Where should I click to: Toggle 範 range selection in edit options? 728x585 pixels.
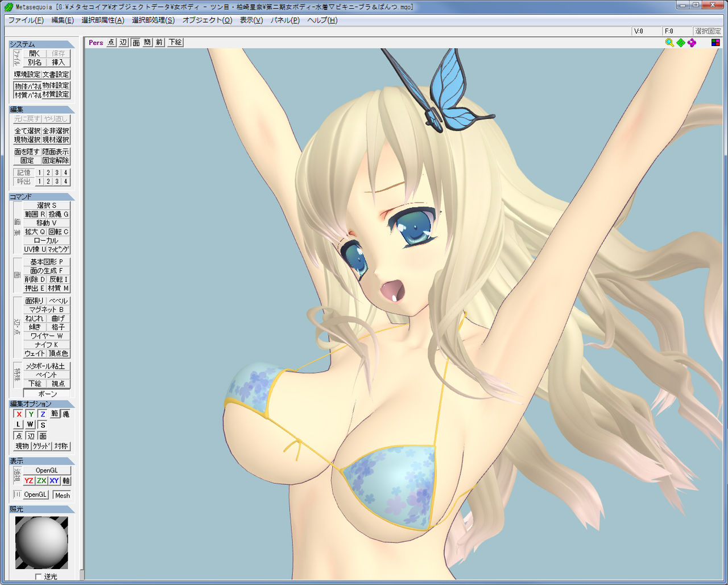[x=55, y=414]
